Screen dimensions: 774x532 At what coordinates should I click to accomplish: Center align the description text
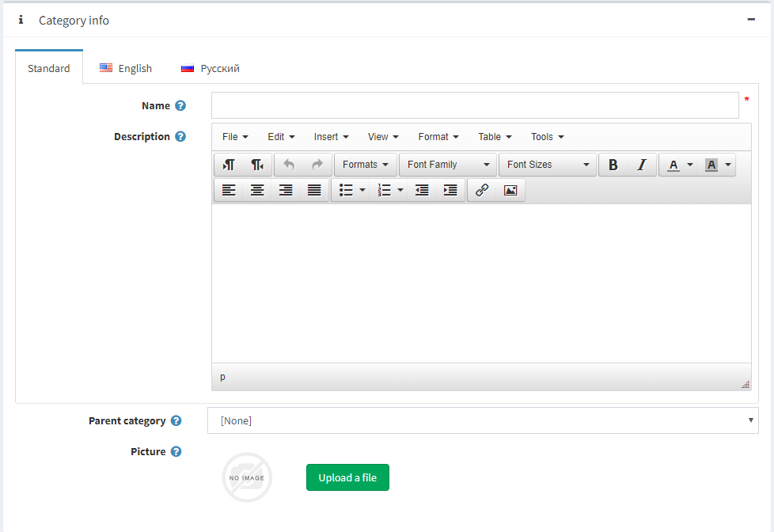[257, 190]
